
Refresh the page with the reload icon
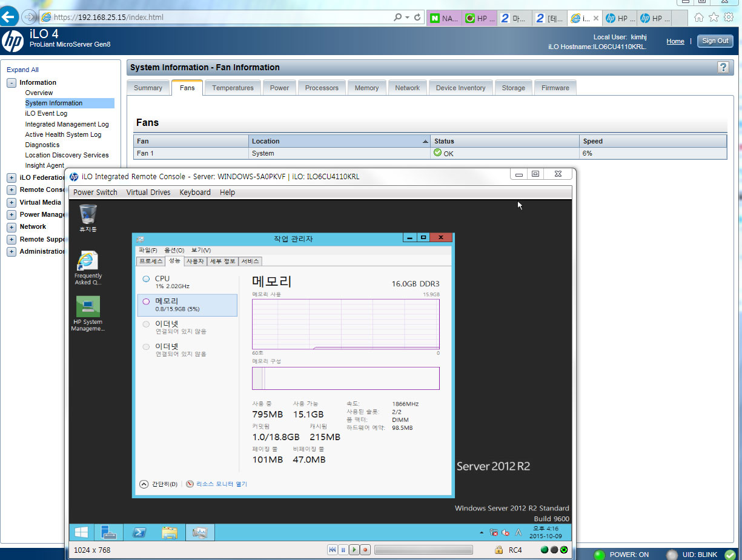coord(417,18)
